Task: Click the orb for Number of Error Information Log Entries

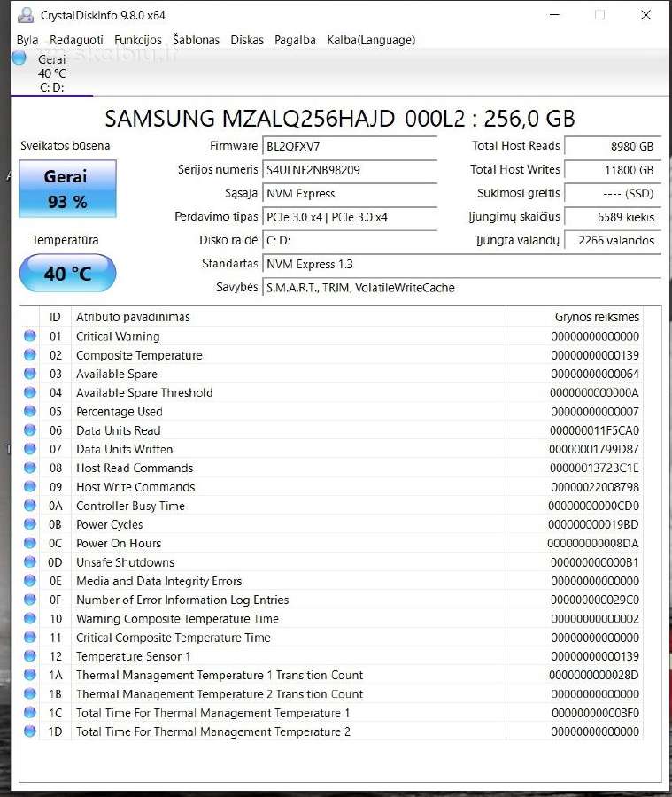Action: pos(30,599)
